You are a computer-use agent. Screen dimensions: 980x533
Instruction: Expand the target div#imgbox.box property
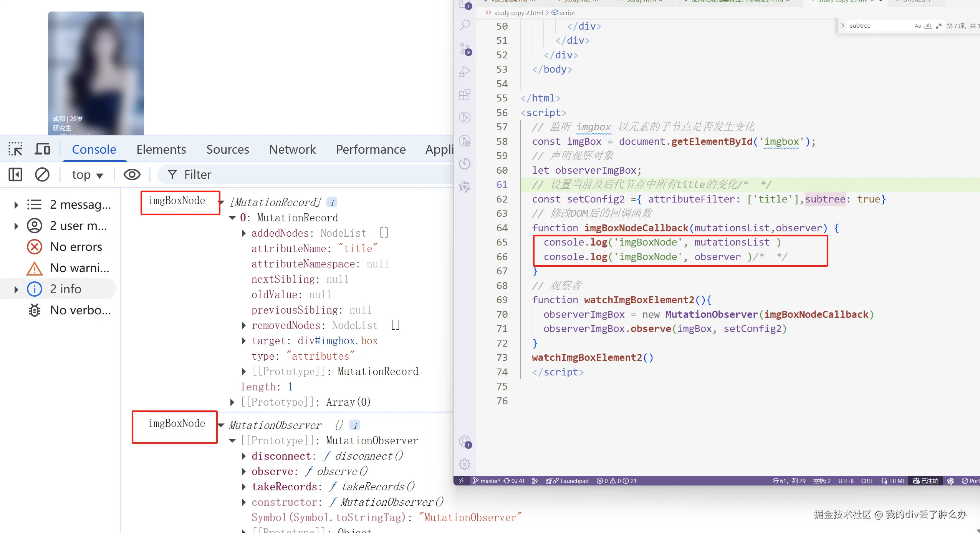tap(244, 341)
